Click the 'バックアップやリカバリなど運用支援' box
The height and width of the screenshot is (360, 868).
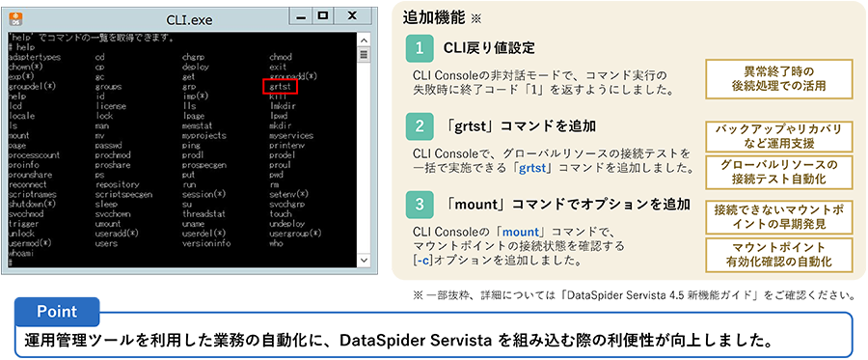tap(779, 136)
